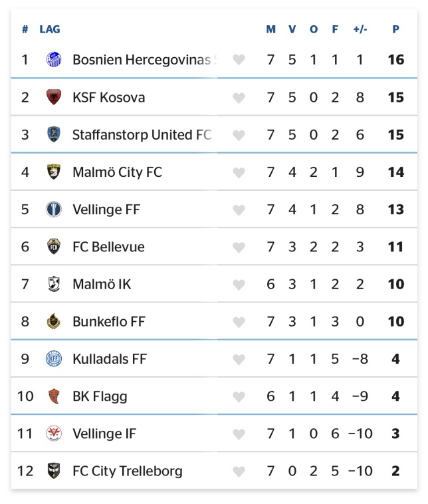Click the KSF Kosova team crest
This screenshot has width=428, height=504.
coord(54,97)
